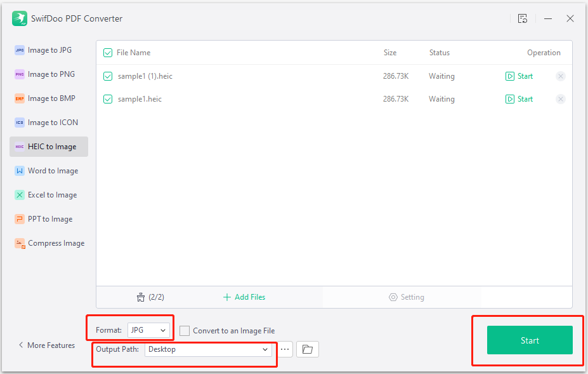Click 286.73K size of sample1 (1).heic

[x=396, y=76]
